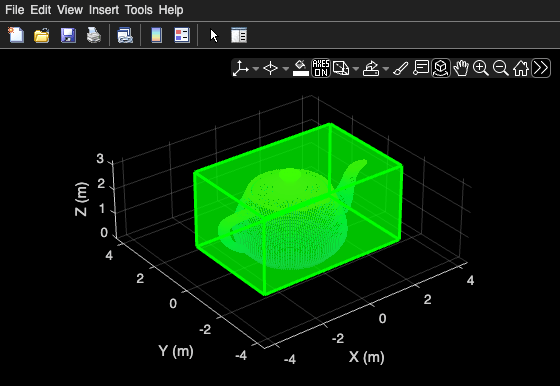Print the figure using the printer icon
Viewport: 560px width, 386px height.
coord(94,35)
